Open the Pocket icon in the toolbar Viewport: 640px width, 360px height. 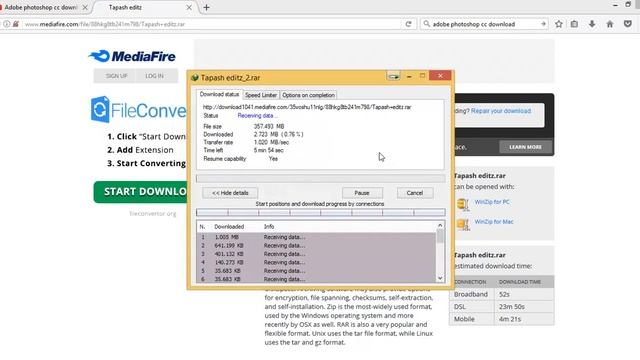click(628, 24)
